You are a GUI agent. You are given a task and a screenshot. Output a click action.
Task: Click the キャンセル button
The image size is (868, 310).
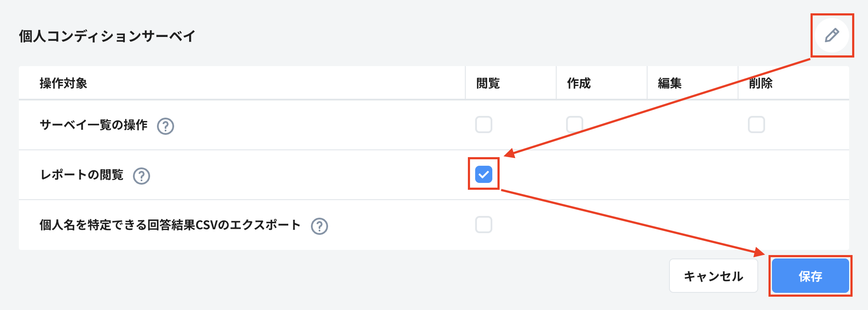click(713, 276)
